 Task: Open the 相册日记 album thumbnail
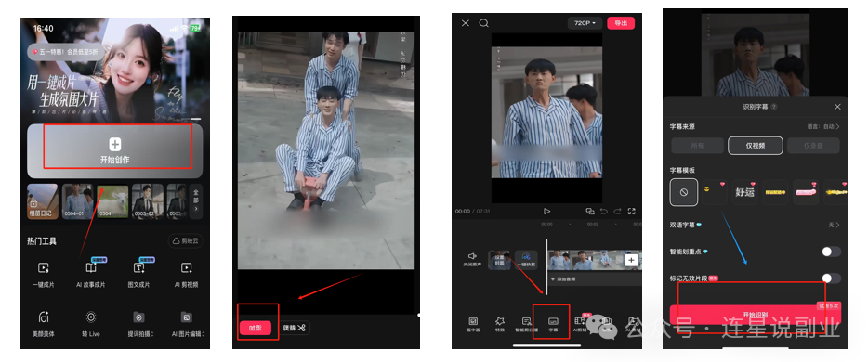[43, 201]
